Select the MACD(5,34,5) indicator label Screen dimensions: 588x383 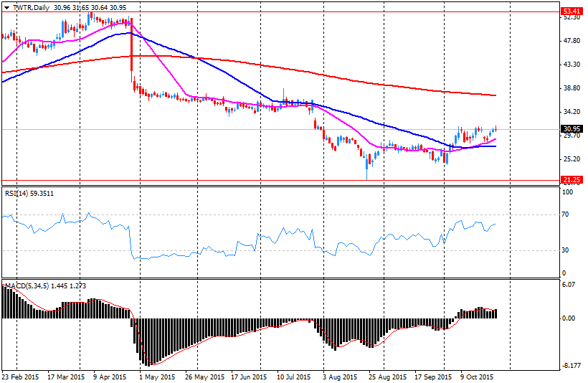(45, 286)
